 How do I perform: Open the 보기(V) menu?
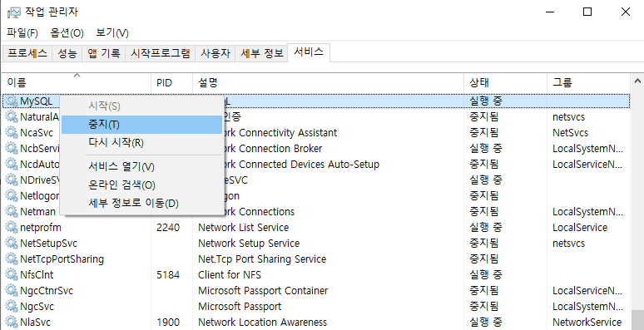pyautogui.click(x=112, y=33)
